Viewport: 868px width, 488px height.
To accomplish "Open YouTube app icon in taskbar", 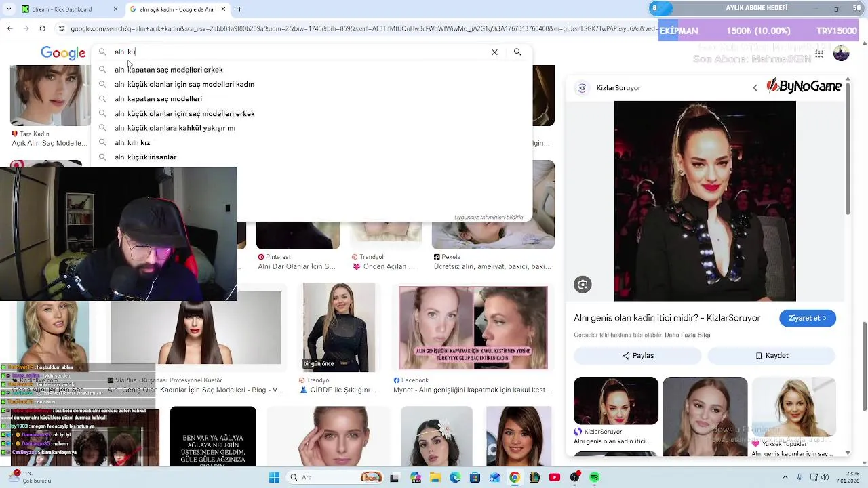I will pos(555,477).
